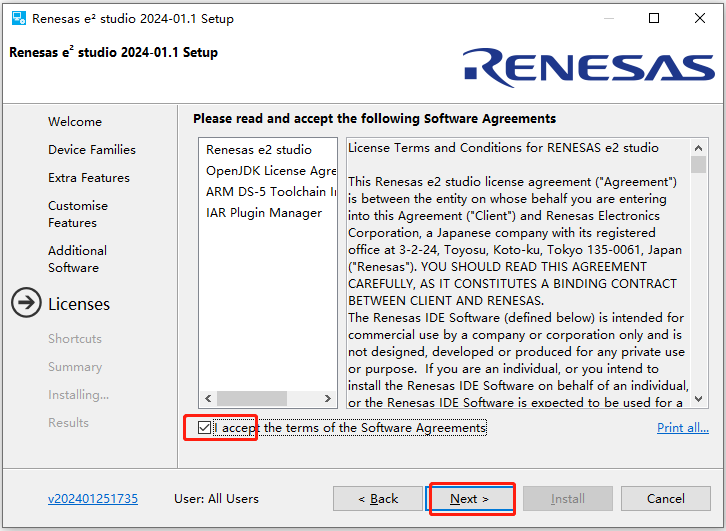
Task: Go to the Welcome step
Action: tap(75, 122)
